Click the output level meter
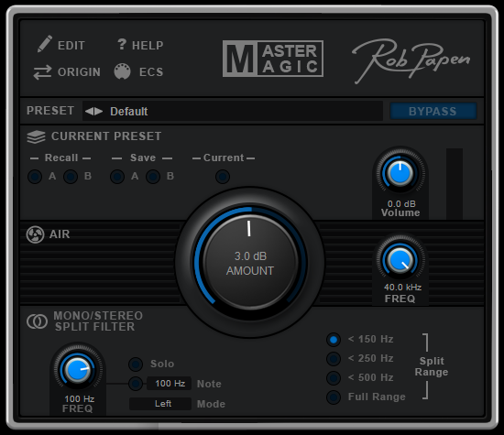The image size is (504, 435). click(455, 184)
